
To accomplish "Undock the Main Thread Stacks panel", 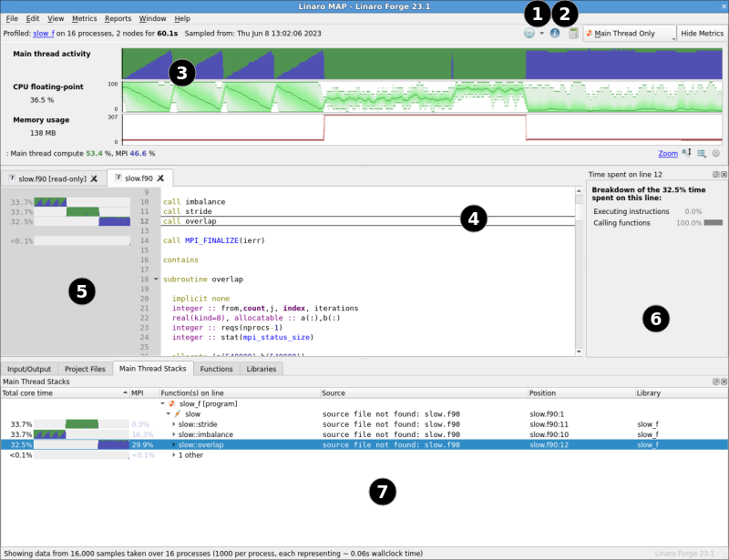I will tap(716, 382).
